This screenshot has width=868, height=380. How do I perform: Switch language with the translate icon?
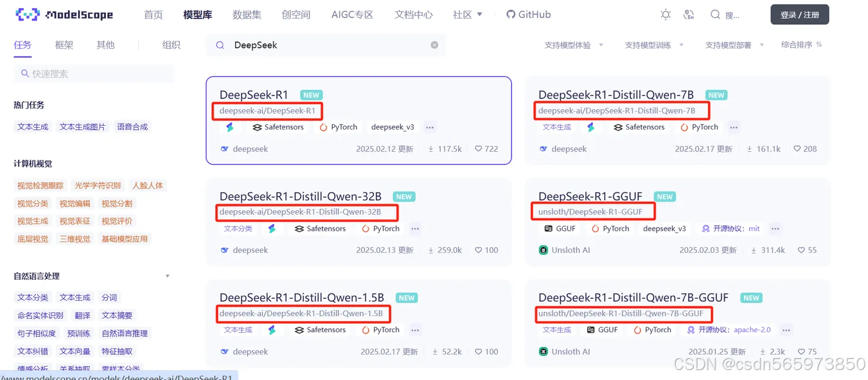(688, 14)
